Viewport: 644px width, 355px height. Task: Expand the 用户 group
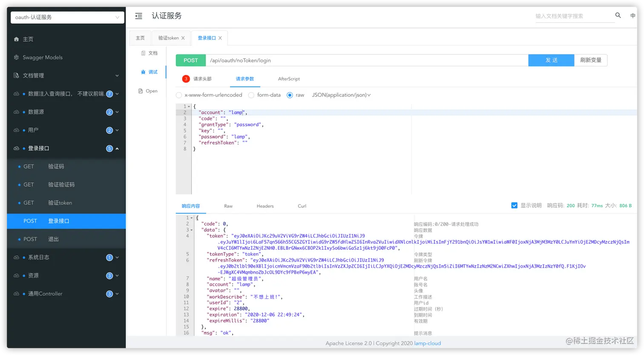(x=117, y=130)
